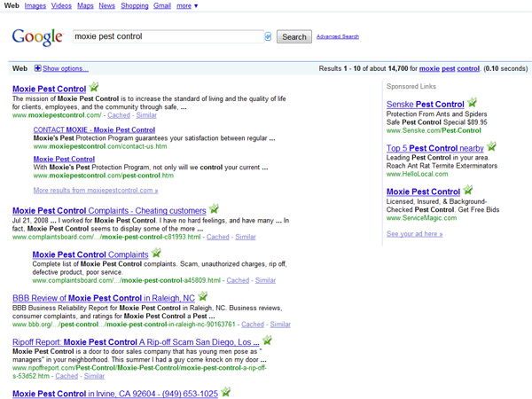Open Similar link for ripoffreport.com result
532x399 pixels.
coord(94,376)
